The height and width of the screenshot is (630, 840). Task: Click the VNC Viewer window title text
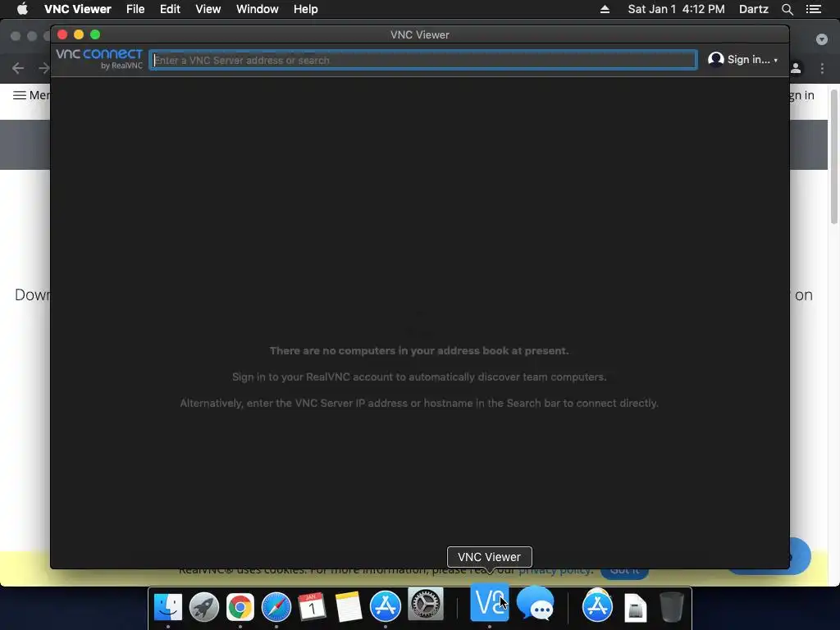point(419,34)
